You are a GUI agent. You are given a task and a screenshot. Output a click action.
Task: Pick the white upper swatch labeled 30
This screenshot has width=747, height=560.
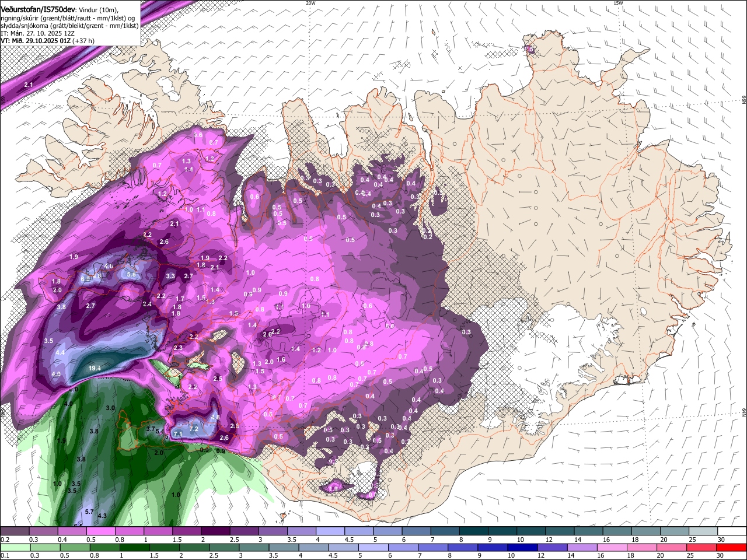tap(731, 531)
